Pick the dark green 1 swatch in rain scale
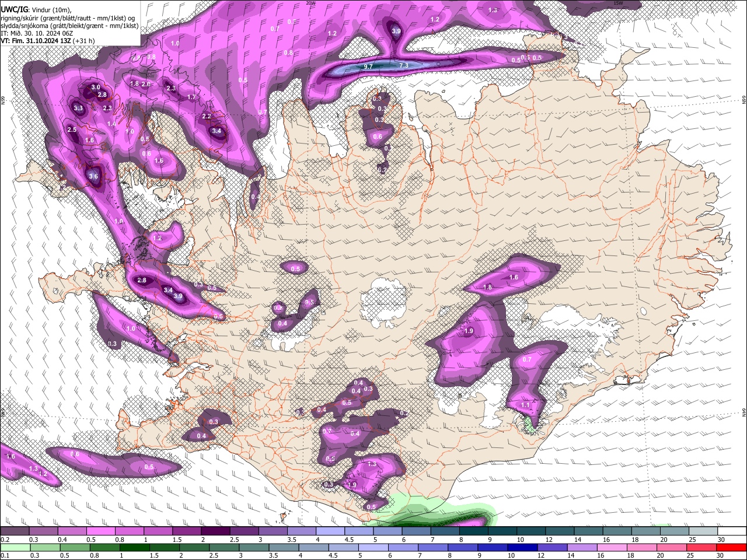747x560 pixels. [x=134, y=547]
